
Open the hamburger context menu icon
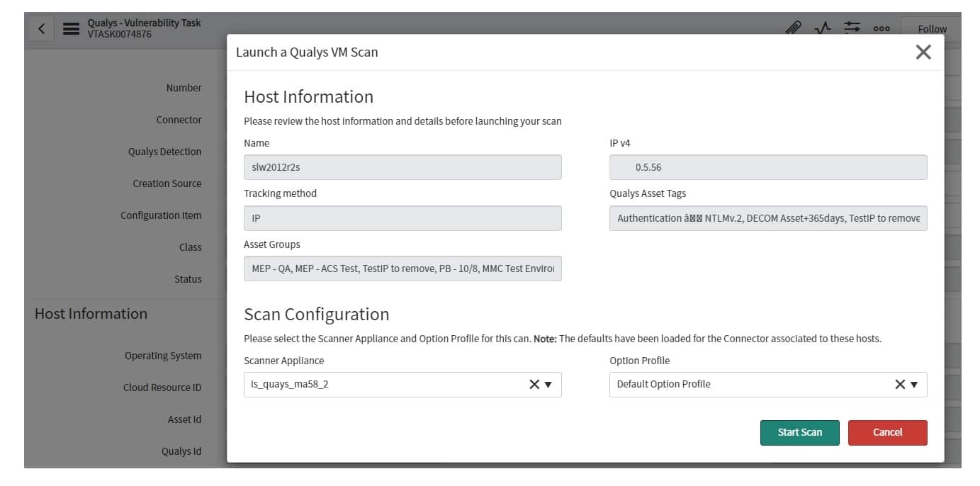coord(71,29)
